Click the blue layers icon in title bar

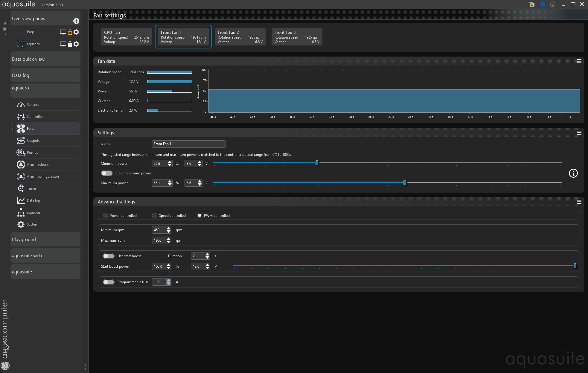(543, 4)
